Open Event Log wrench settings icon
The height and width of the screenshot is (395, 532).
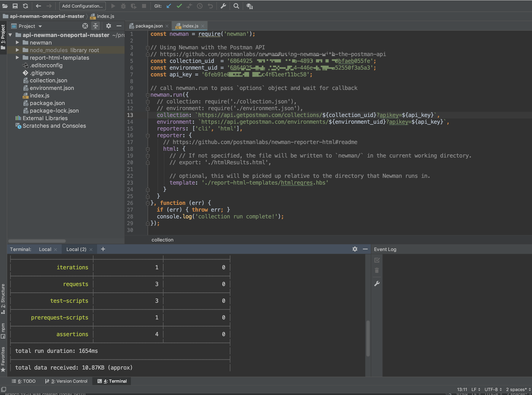(377, 284)
